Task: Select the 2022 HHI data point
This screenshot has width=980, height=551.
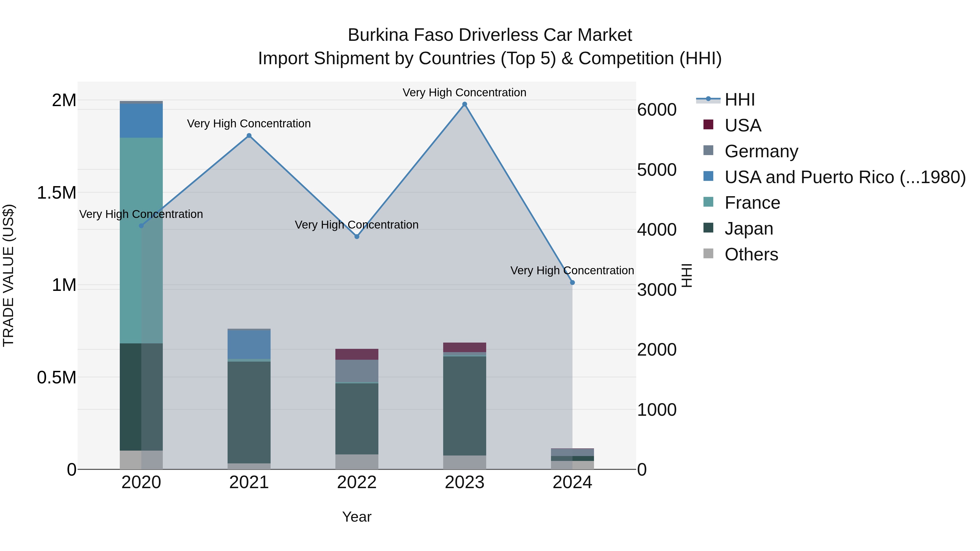Action: [x=357, y=237]
